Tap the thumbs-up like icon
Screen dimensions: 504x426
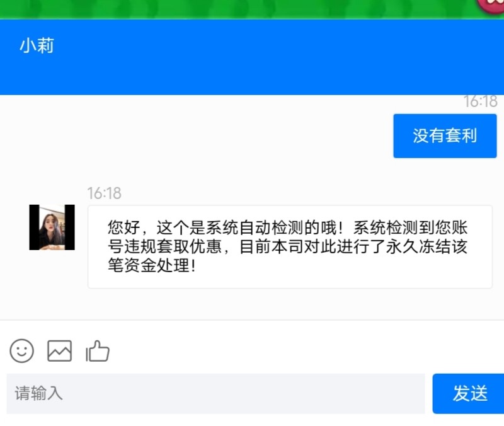[98, 351]
